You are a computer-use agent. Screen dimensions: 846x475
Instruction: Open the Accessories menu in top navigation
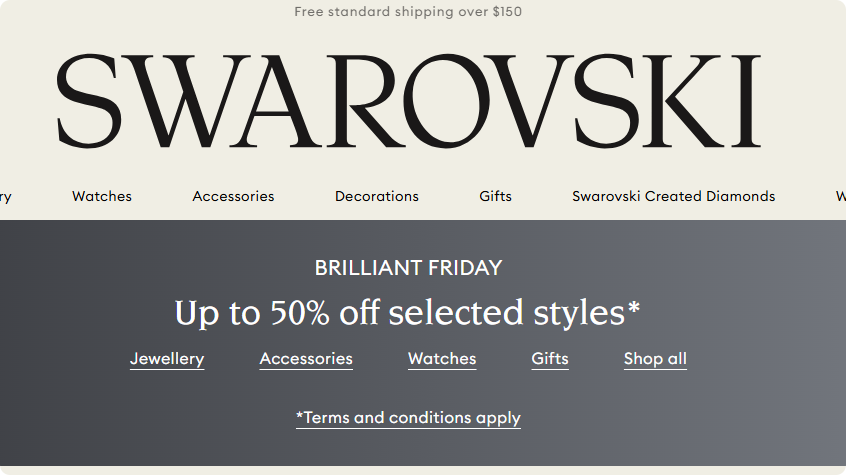click(x=233, y=197)
